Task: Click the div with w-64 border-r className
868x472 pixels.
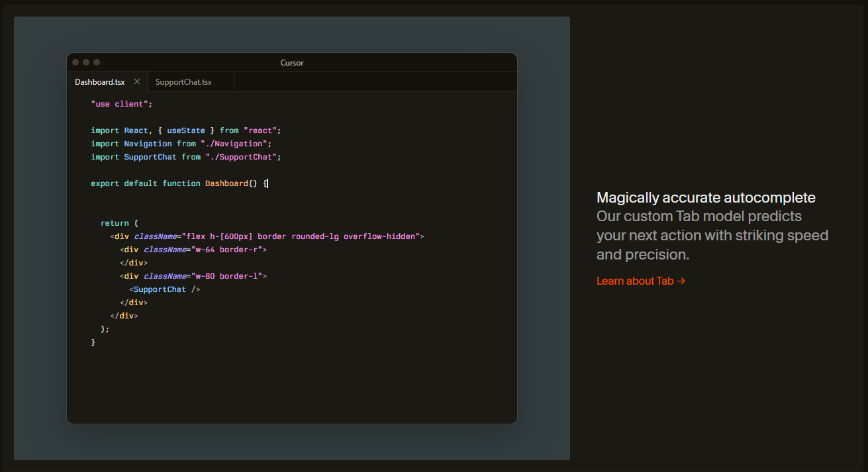Action: coord(193,250)
